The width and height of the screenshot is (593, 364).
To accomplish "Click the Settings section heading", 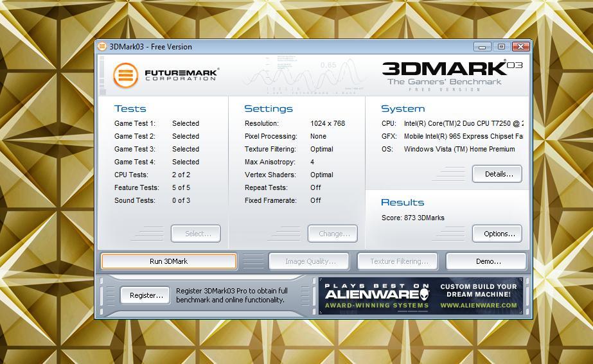I will tap(269, 109).
